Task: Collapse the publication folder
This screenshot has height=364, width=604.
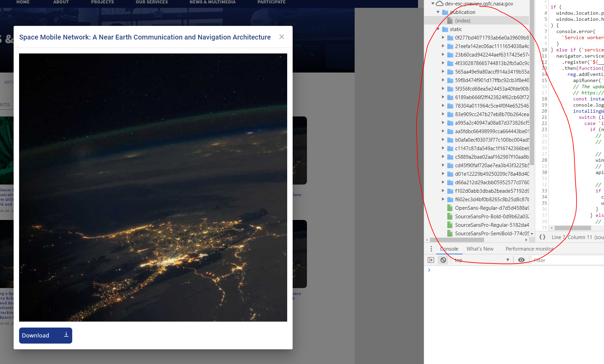Action: click(438, 12)
